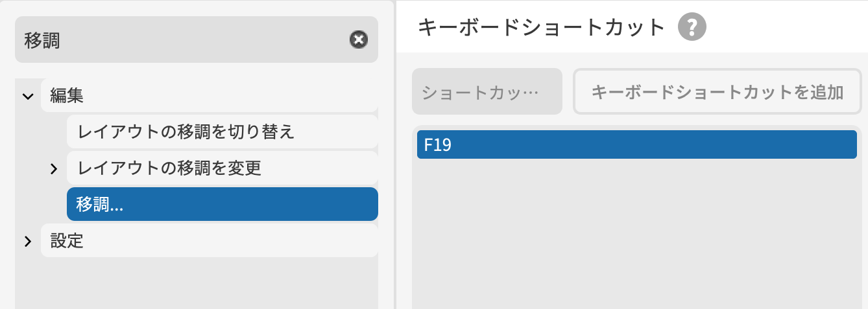The width and height of the screenshot is (868, 309).
Task: Click the キーボードショートカット panel title
Action: pos(542,27)
